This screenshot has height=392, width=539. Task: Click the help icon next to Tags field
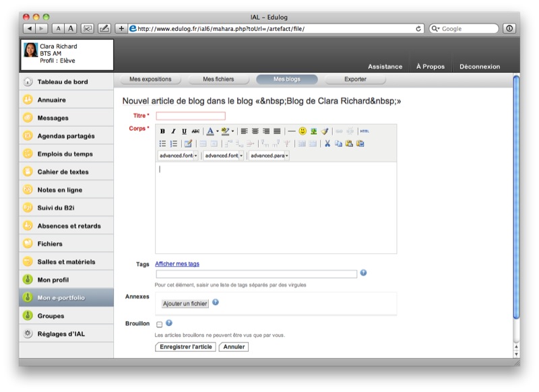point(363,273)
